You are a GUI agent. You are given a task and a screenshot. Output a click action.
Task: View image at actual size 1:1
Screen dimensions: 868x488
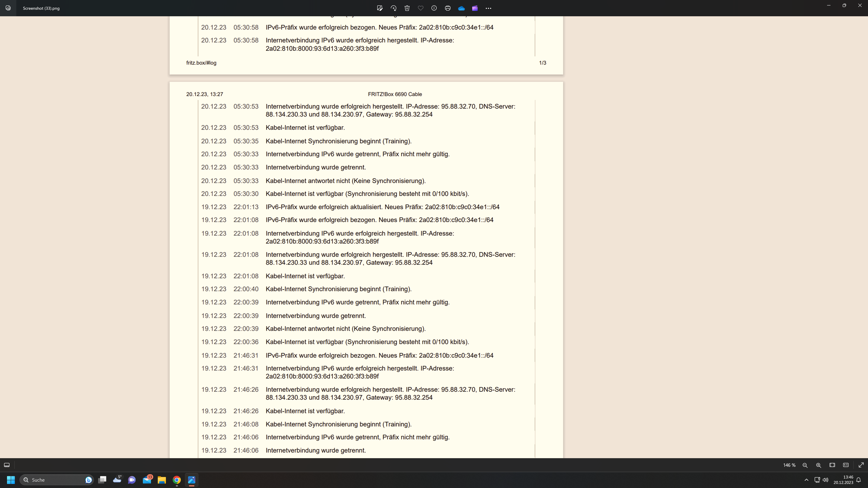point(846,465)
